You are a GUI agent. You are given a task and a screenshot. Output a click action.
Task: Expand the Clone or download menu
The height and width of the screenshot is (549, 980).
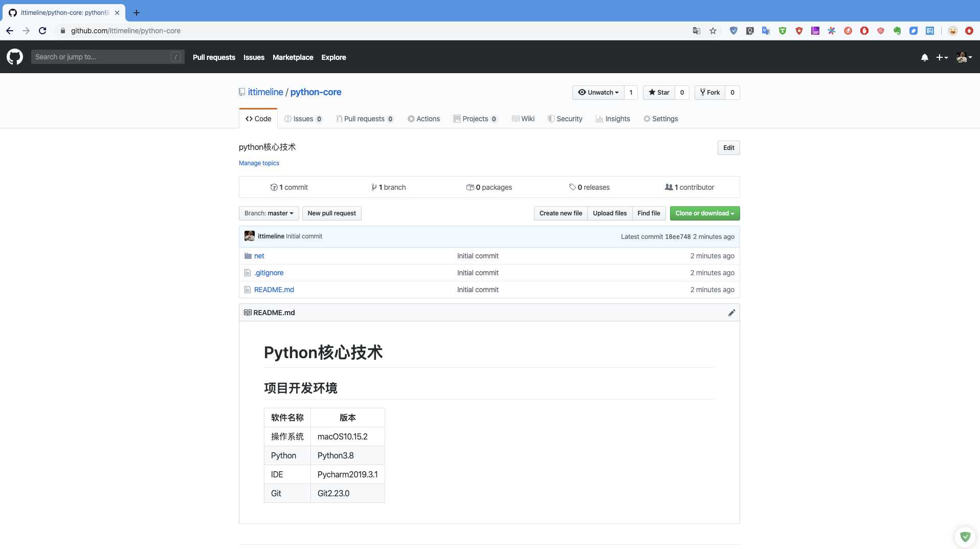pyautogui.click(x=704, y=213)
